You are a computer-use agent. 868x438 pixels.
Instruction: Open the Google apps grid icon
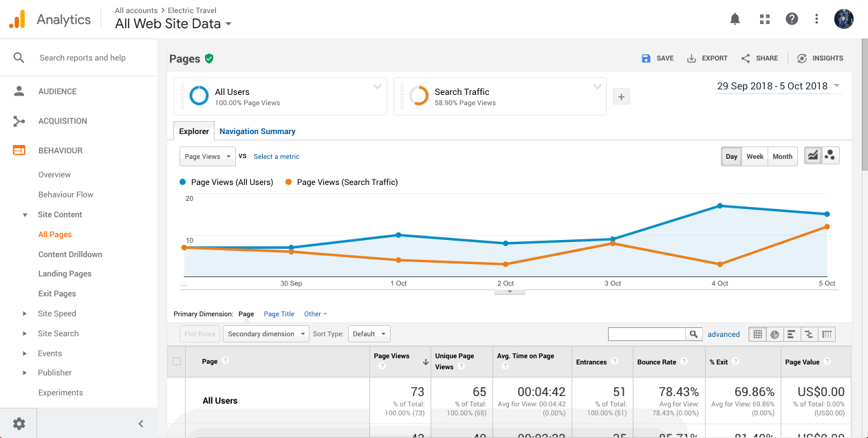[x=764, y=19]
